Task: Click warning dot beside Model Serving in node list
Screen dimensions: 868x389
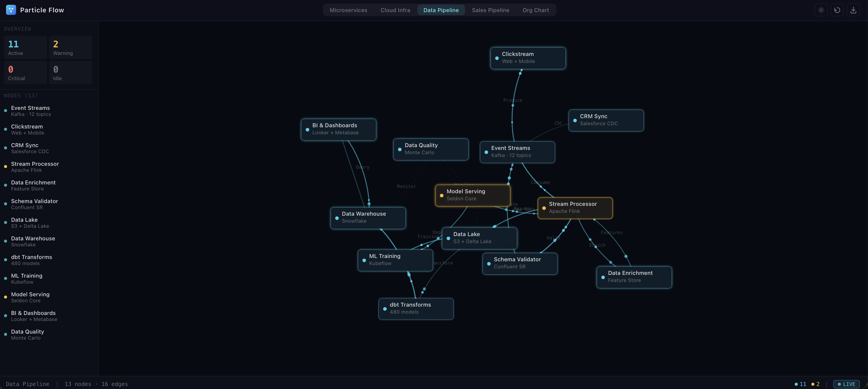Action: (5, 297)
